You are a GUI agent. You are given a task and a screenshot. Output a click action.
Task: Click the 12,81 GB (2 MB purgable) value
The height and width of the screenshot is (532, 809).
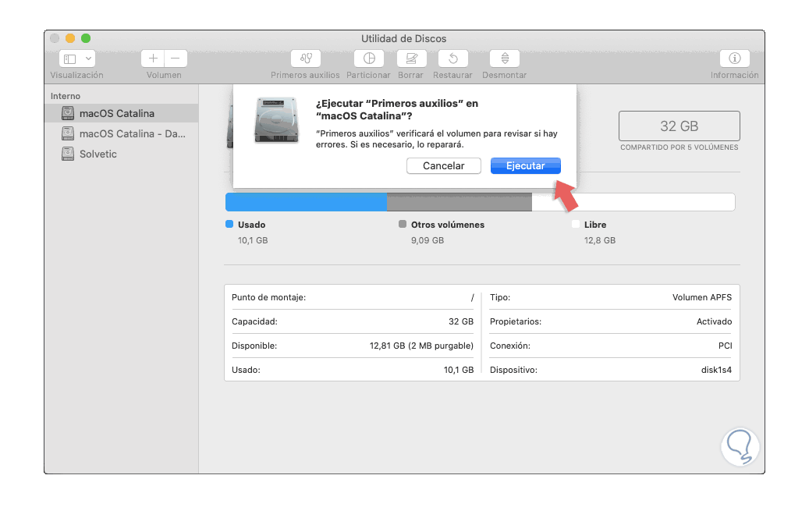421,346
